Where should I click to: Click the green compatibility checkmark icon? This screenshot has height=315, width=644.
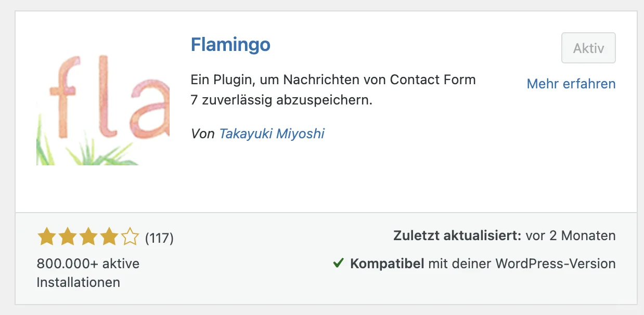point(338,264)
